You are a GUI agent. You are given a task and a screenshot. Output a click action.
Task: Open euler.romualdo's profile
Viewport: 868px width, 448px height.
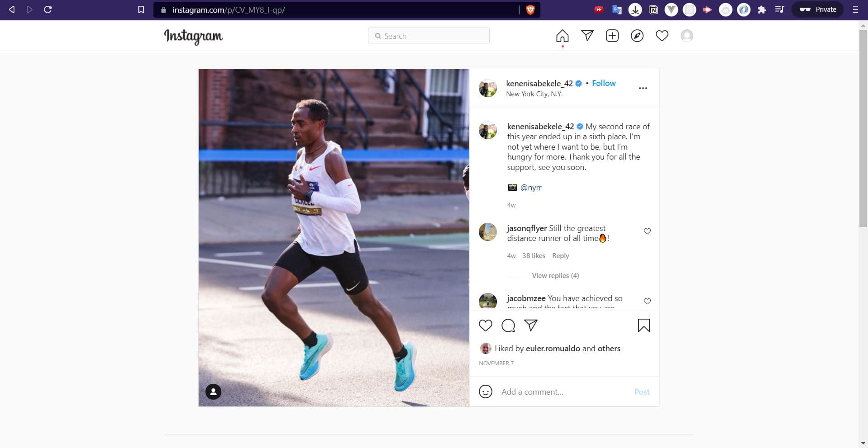553,349
